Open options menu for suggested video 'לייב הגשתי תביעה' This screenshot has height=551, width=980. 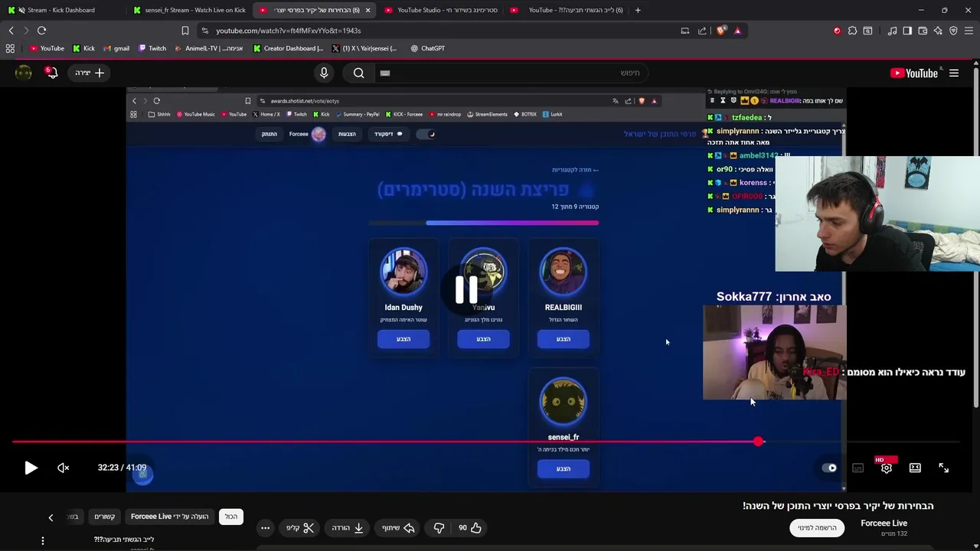point(42,540)
